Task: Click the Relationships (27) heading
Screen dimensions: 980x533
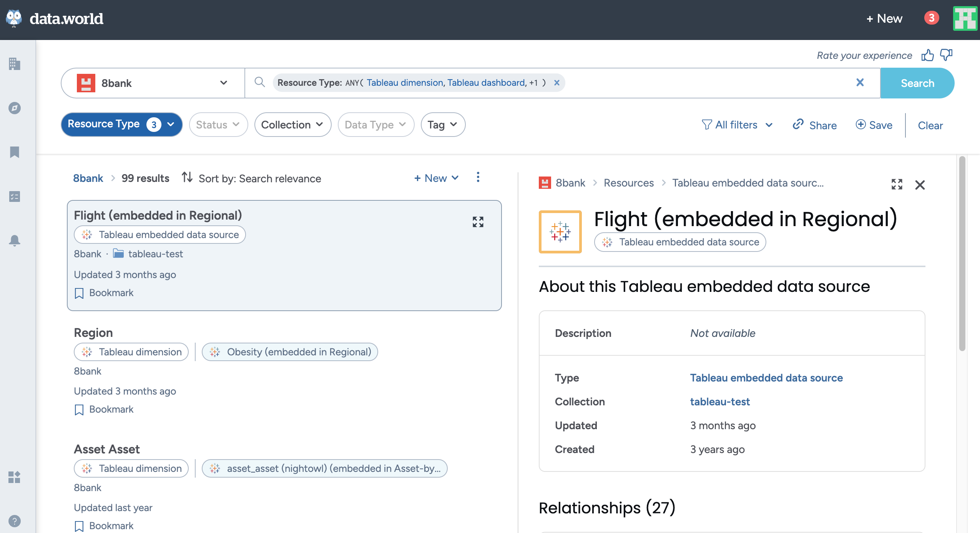Action: [x=607, y=508]
